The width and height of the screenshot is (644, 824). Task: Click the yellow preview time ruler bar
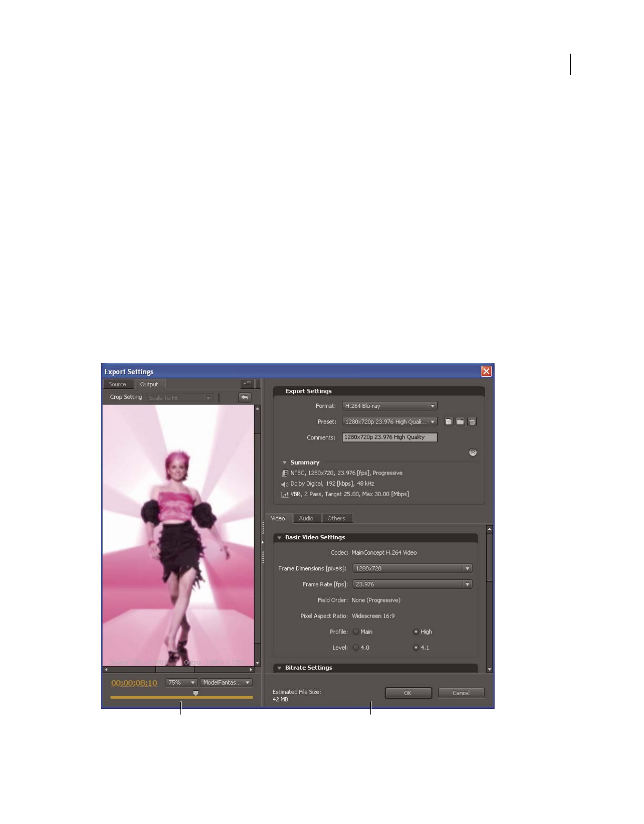182,698
